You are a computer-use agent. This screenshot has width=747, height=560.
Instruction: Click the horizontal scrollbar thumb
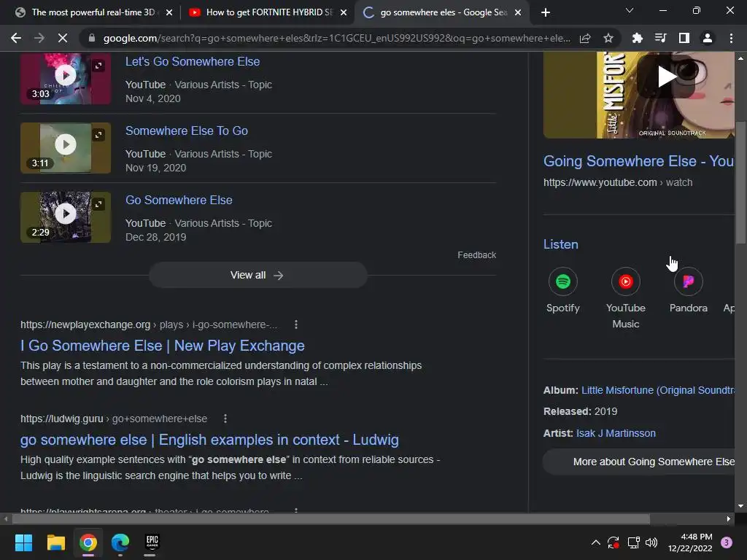pyautogui.click(x=330, y=518)
